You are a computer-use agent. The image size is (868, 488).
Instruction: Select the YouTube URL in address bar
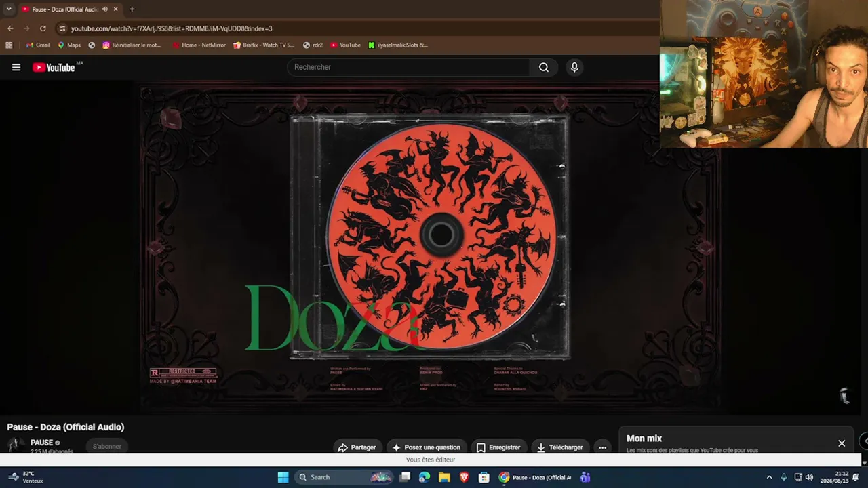[172, 28]
